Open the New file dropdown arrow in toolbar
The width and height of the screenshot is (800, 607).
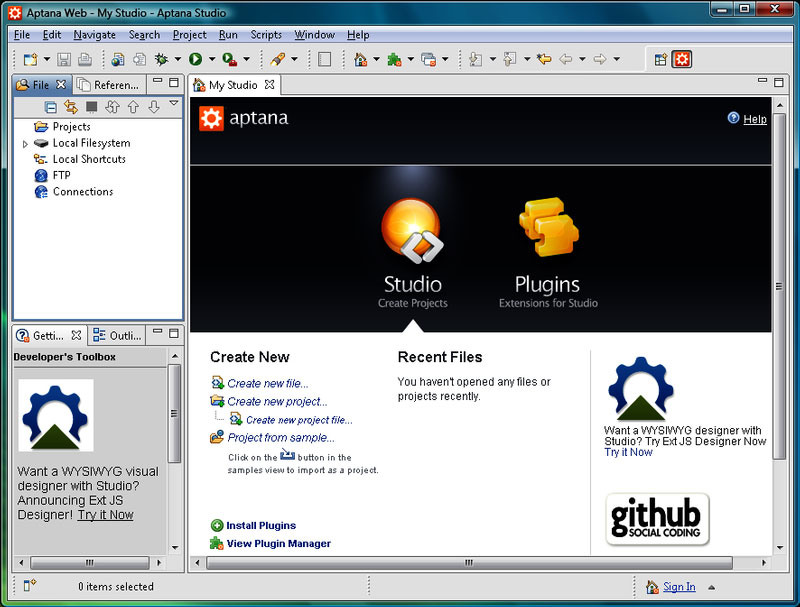46,60
